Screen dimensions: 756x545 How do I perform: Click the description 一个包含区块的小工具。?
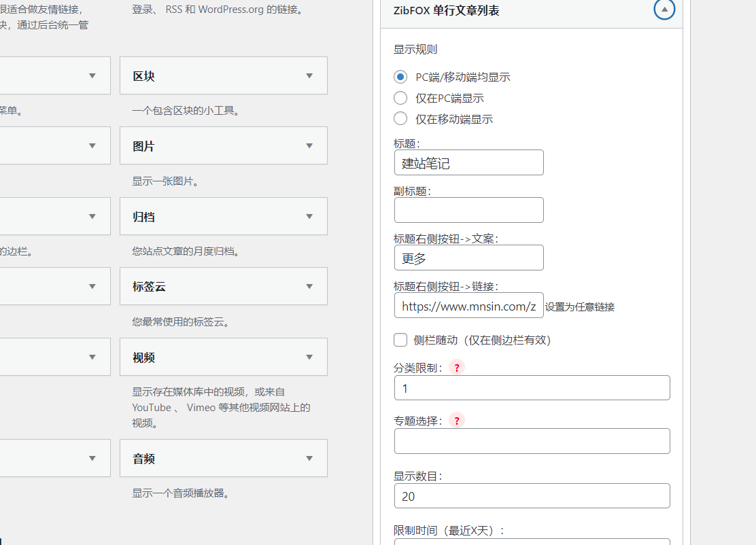[x=186, y=111]
